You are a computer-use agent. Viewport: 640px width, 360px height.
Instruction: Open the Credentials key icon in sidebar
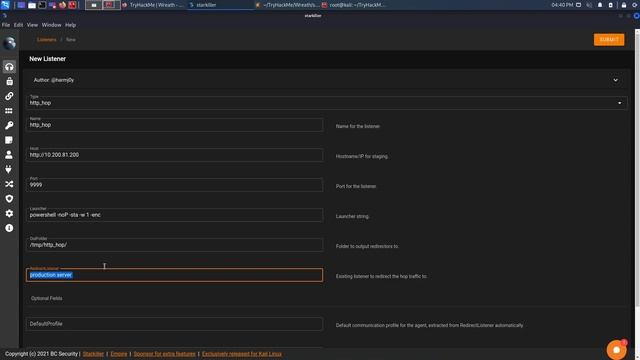(x=9, y=125)
